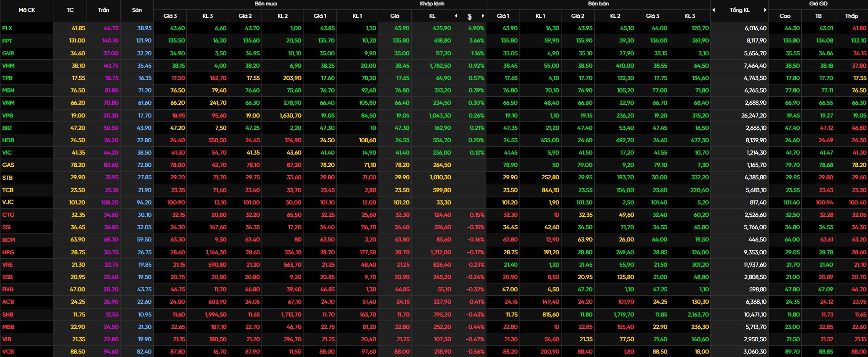Pick the HPG ticker
The width and height of the screenshot is (868, 357).
coord(8,252)
